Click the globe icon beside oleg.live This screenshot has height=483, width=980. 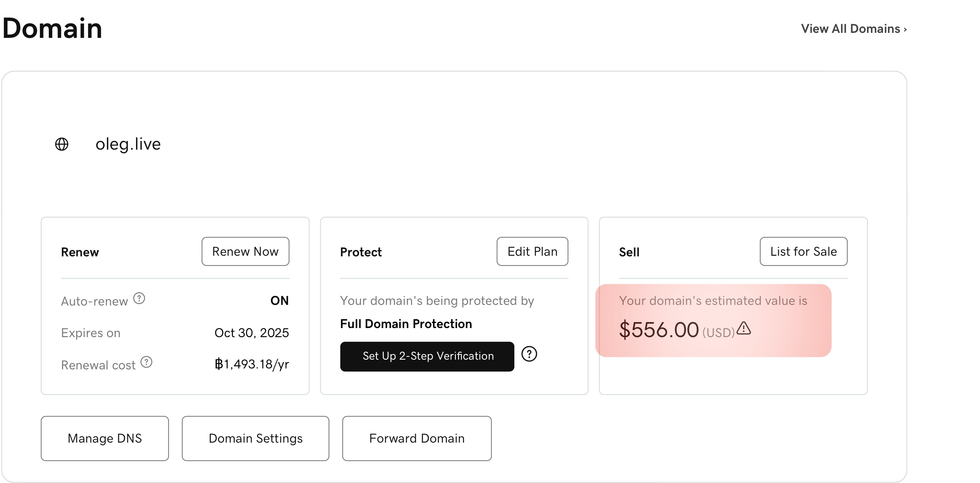pos(62,144)
